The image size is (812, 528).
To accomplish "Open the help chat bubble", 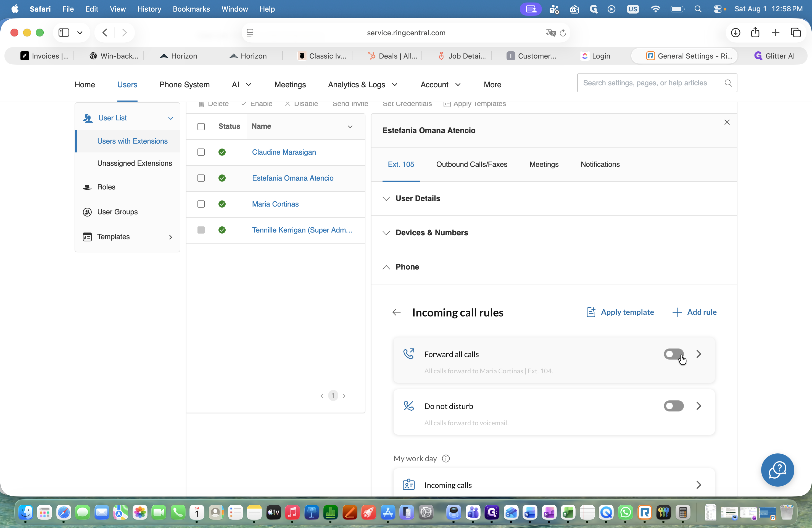I will click(x=777, y=470).
